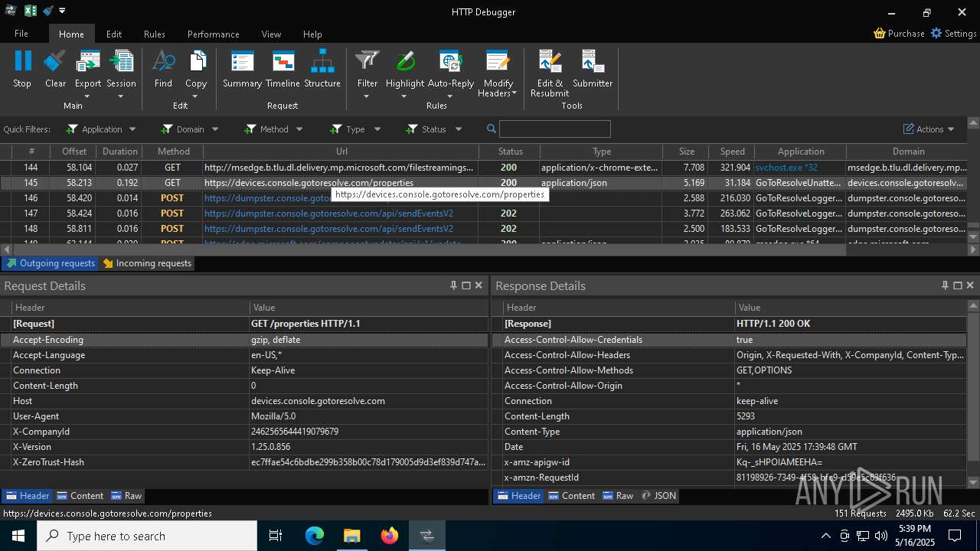This screenshot has width=980, height=551.
Task: Click the Url column header
Action: [x=341, y=152]
